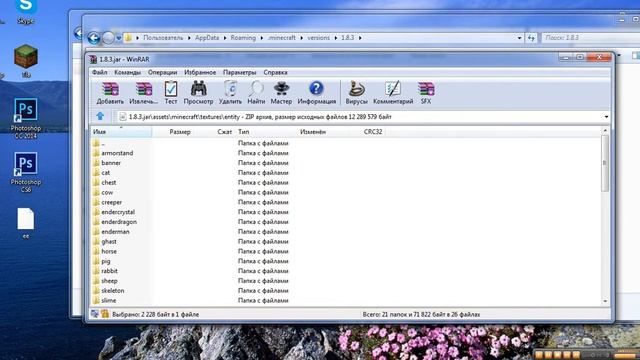Open the Команды menu
Image resolution: width=640 pixels, height=360 pixels.
[x=127, y=72]
